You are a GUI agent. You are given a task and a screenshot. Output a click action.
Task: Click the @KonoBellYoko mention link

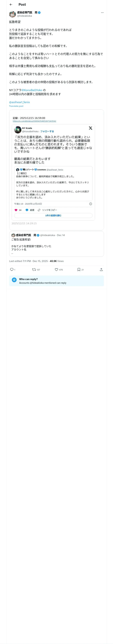[x=32, y=90]
